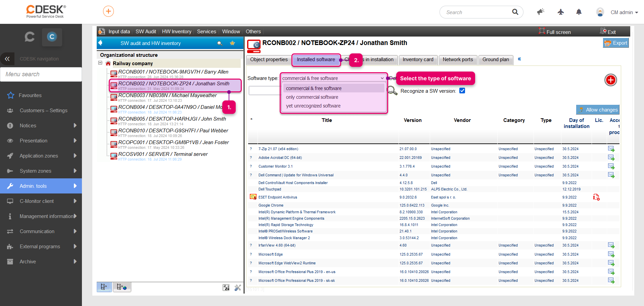Viewport: 644px width, 306px height.
Task: Open the Others menu
Action: click(253, 32)
